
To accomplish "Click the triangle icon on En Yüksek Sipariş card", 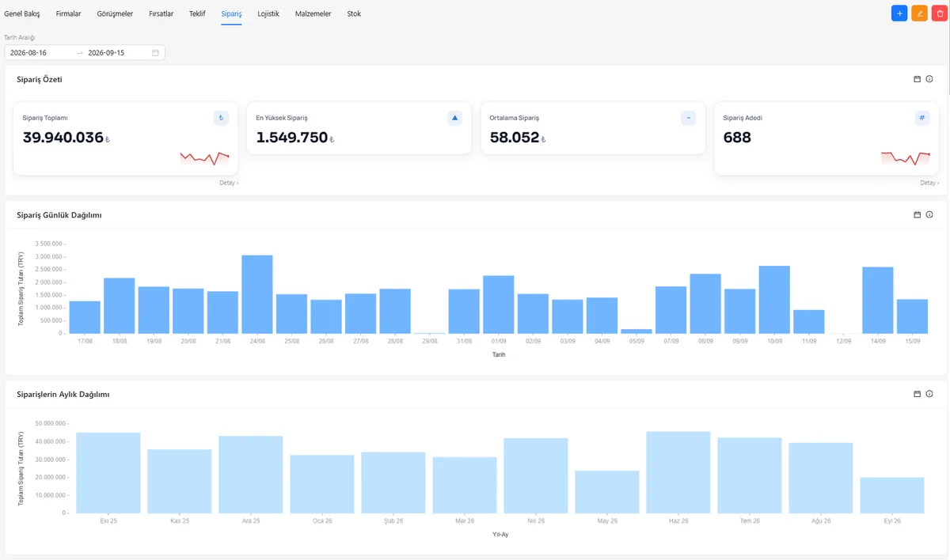I will coord(454,118).
